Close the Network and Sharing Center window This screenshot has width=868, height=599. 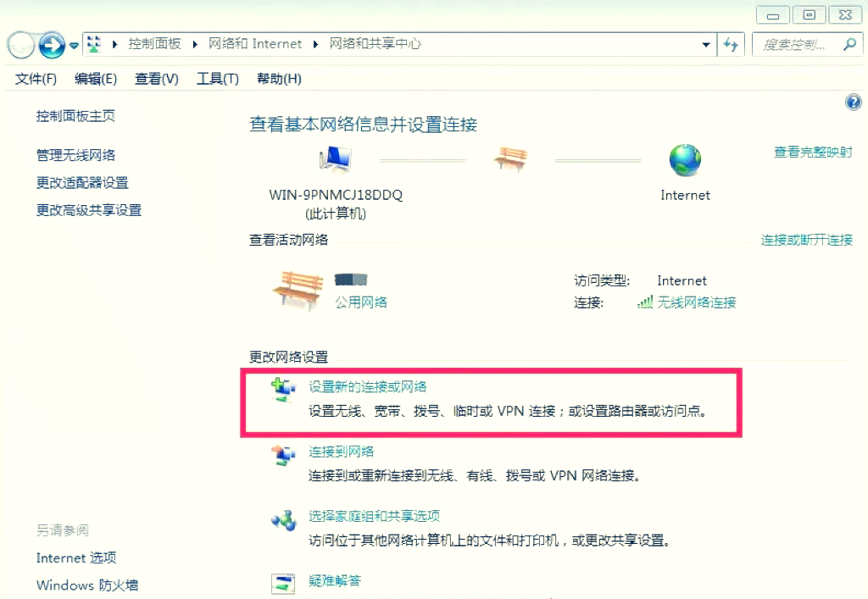coord(845,15)
